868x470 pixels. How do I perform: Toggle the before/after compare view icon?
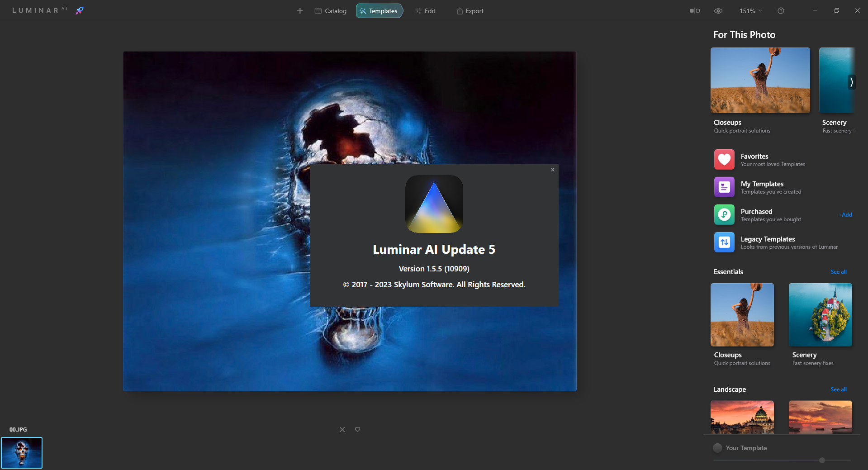(x=695, y=11)
